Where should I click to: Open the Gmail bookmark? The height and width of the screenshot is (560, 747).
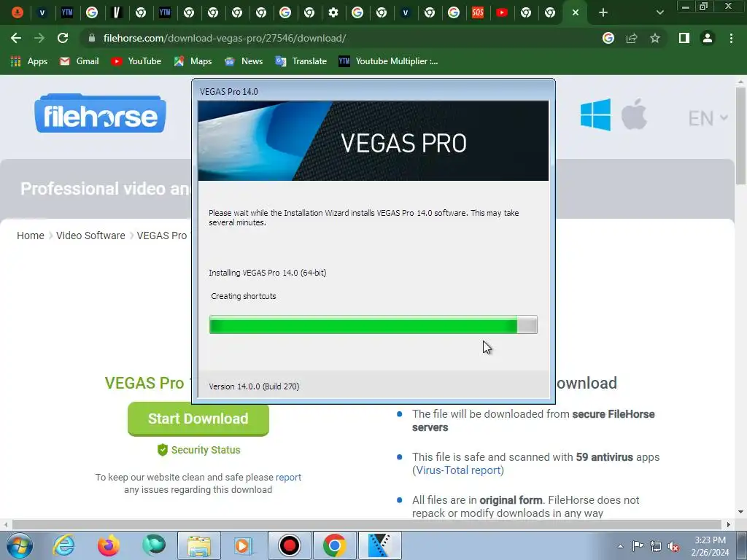79,61
